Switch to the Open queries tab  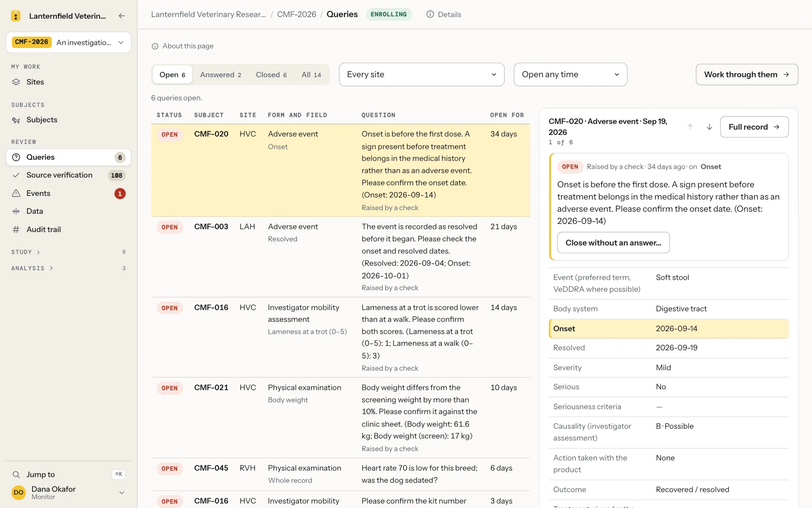pos(172,75)
